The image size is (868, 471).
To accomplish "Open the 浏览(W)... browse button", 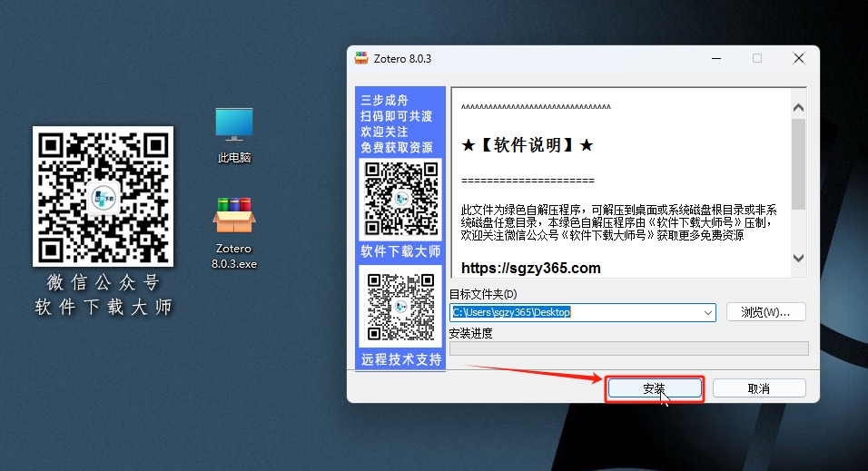I will click(765, 312).
